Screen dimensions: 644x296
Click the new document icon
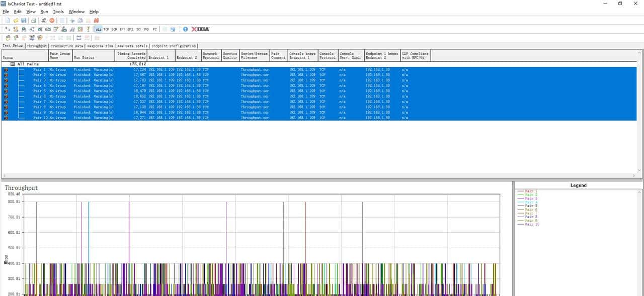(8, 21)
